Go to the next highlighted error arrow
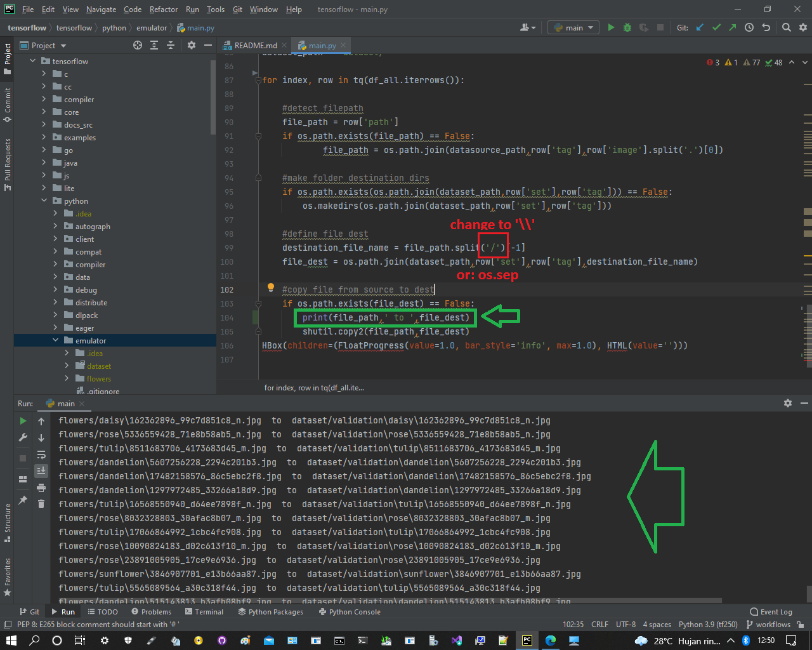Image resolution: width=812 pixels, height=650 pixels. coord(805,62)
